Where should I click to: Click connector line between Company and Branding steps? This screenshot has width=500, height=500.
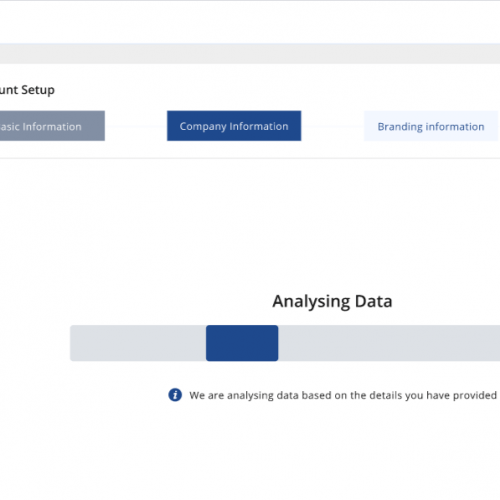pyautogui.click(x=332, y=126)
